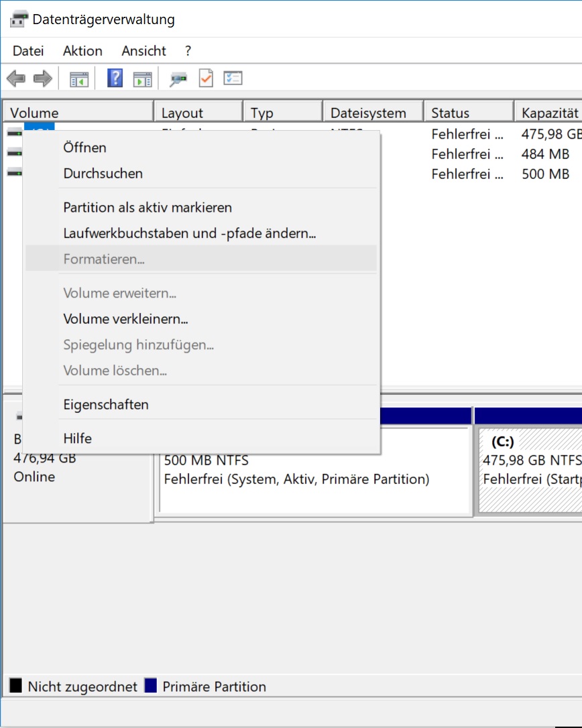
Task: Open the Aktion menu
Action: pyautogui.click(x=82, y=51)
